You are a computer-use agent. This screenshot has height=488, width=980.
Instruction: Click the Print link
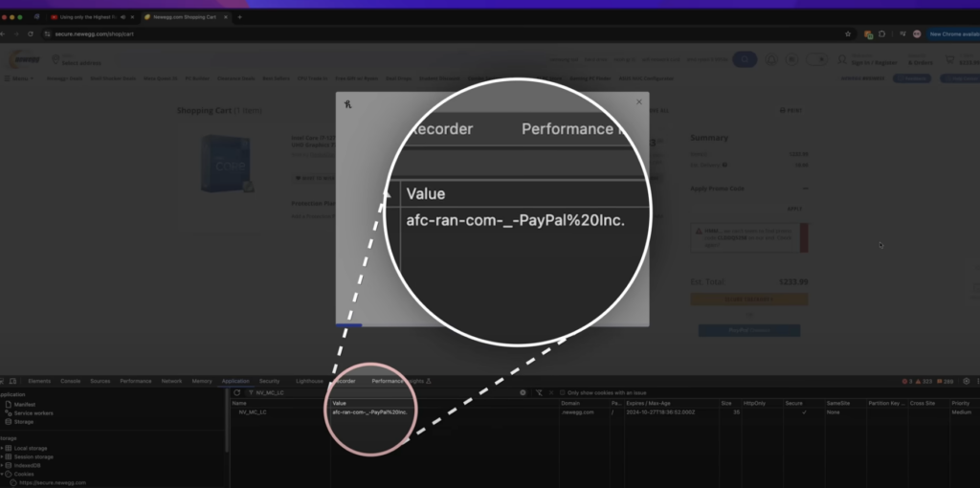pos(791,110)
